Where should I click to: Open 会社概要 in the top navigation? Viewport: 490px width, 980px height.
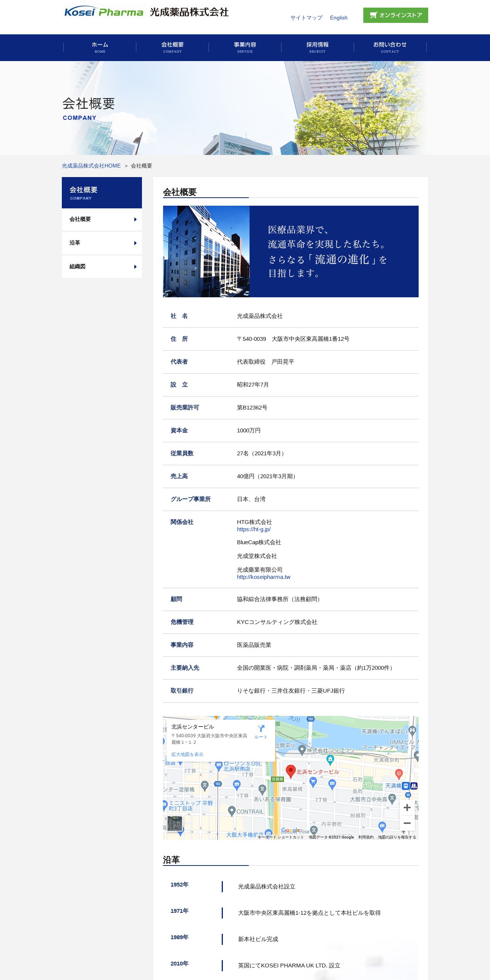coord(172,47)
